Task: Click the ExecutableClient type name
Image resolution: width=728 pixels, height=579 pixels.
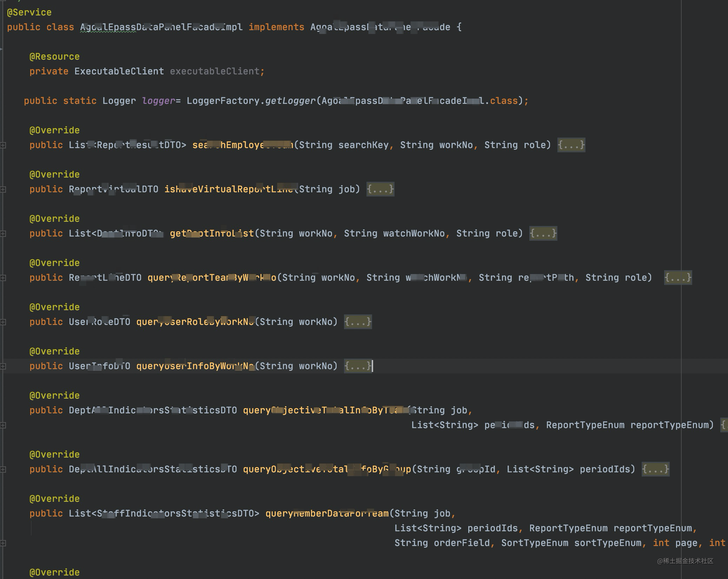Action: pyautogui.click(x=119, y=71)
